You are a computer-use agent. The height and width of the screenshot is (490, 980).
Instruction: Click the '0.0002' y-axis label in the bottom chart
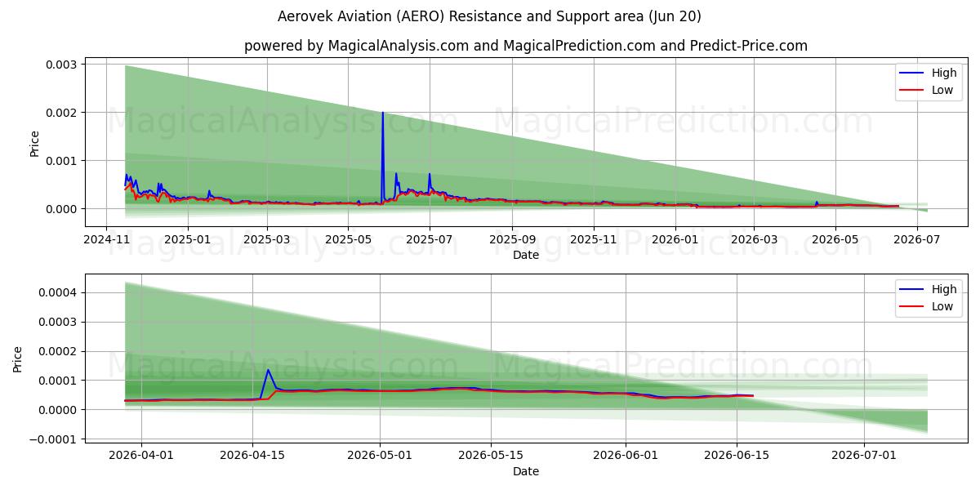click(59, 351)
